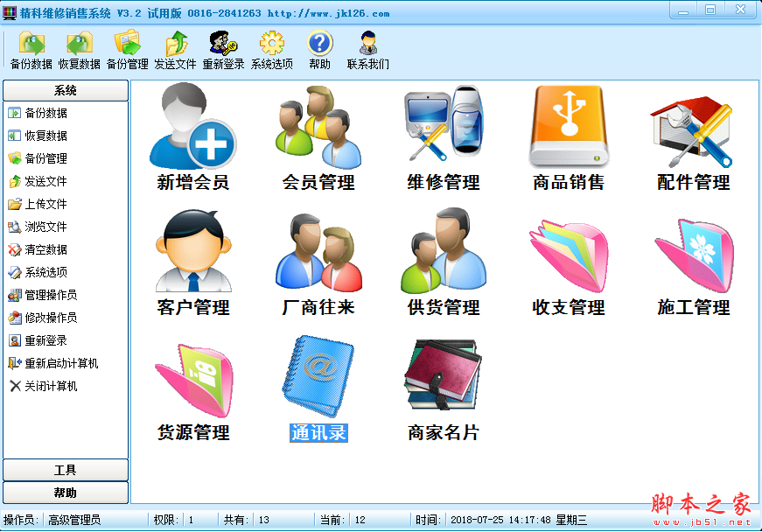Open the 会员管理 module icon
Image resolution: width=762 pixels, height=532 pixels.
[x=318, y=136]
